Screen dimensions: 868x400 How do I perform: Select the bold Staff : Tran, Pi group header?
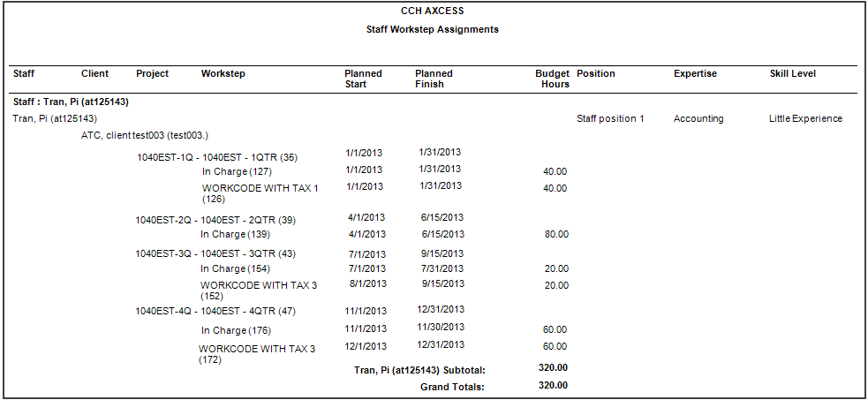click(71, 102)
